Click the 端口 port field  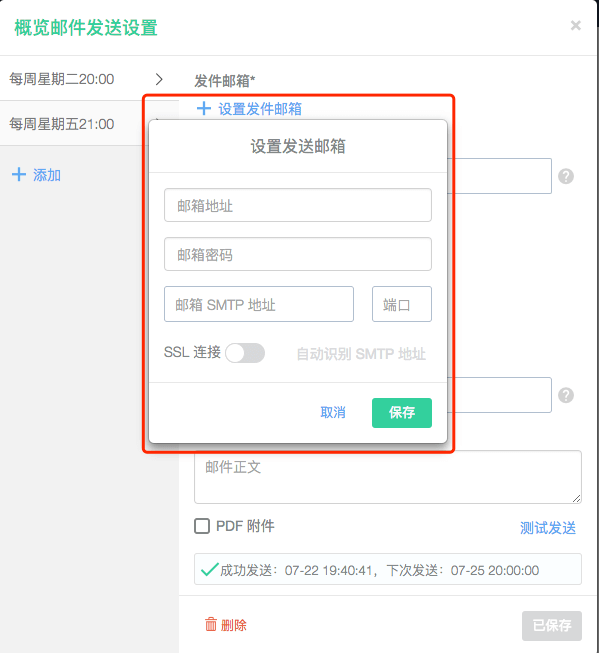pos(402,304)
